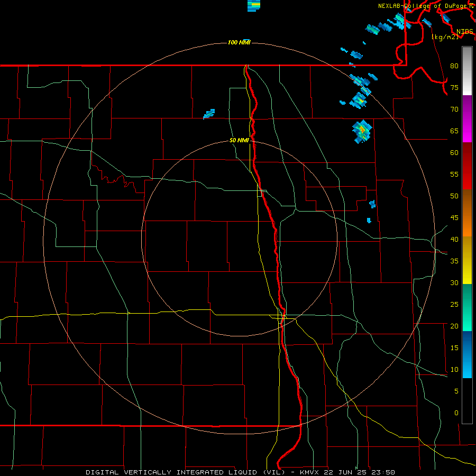Pick the magenta segment of the color scale

pos(467,131)
